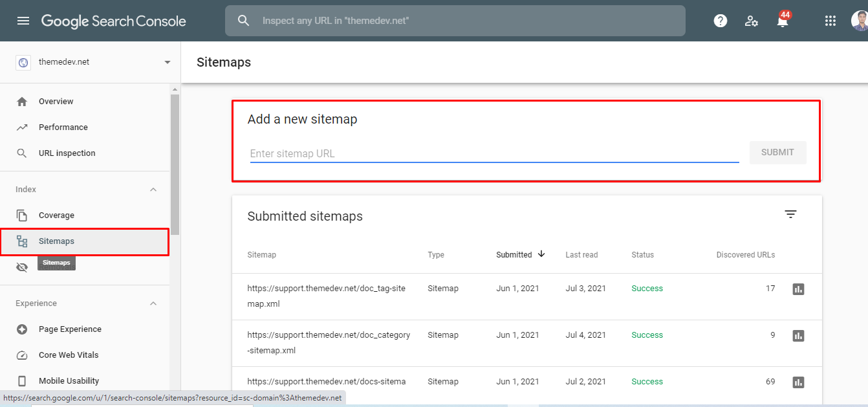Go to Overview in the sidebar
Image resolution: width=868 pixels, height=407 pixels.
coord(56,102)
